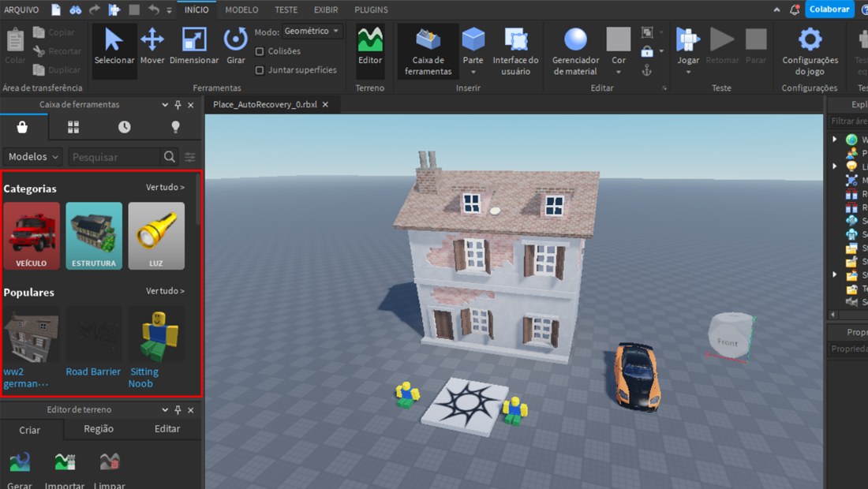Open Interface do usuário tool

point(515,51)
